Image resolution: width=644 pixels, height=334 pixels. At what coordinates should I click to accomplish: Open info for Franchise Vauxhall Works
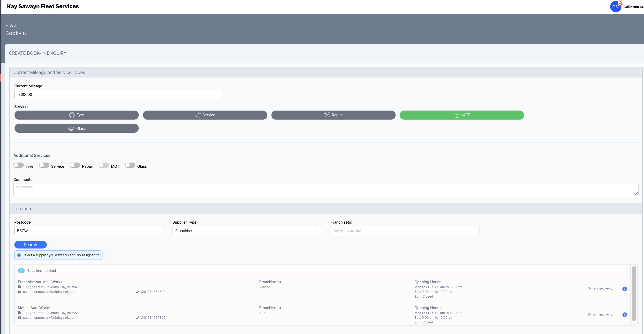tap(624, 289)
